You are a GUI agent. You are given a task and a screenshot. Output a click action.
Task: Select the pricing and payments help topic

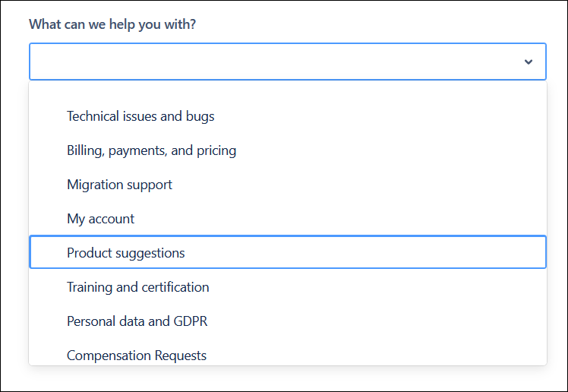coord(151,150)
